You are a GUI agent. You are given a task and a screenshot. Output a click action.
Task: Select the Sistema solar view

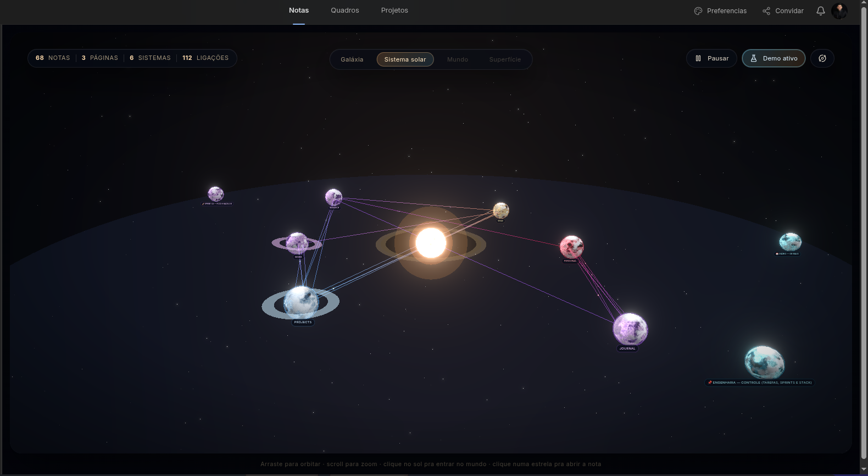[405, 59]
